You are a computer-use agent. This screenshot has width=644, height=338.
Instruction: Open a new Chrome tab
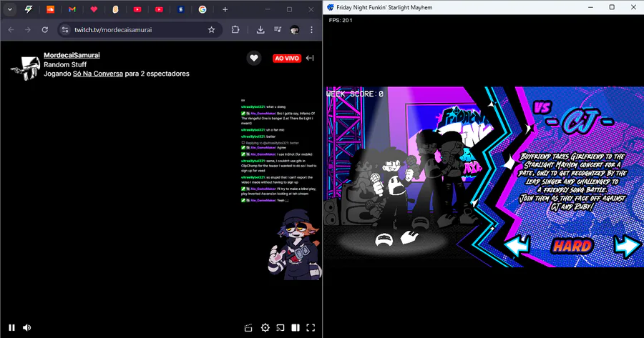(x=225, y=9)
